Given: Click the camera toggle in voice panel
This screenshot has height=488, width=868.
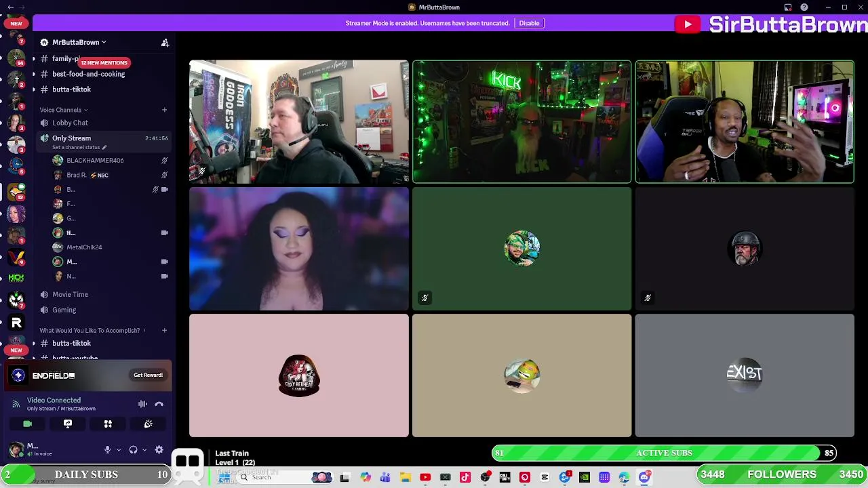Looking at the screenshot, I should [x=27, y=424].
